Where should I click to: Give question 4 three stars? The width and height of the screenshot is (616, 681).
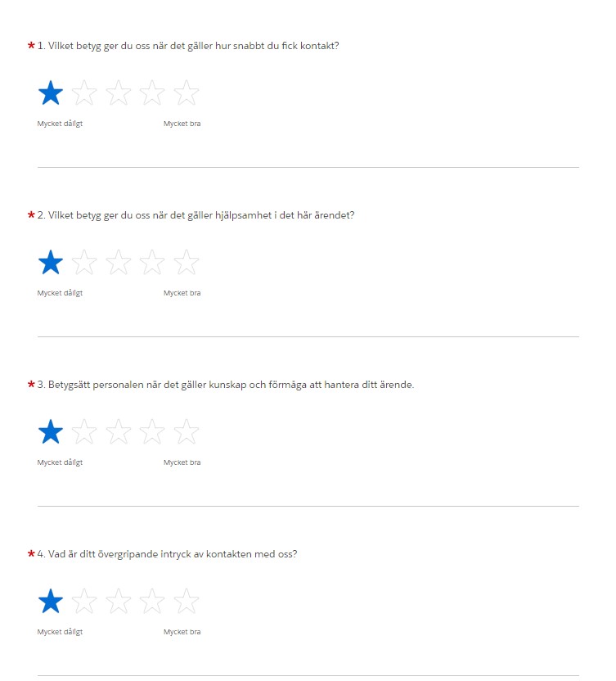118,601
